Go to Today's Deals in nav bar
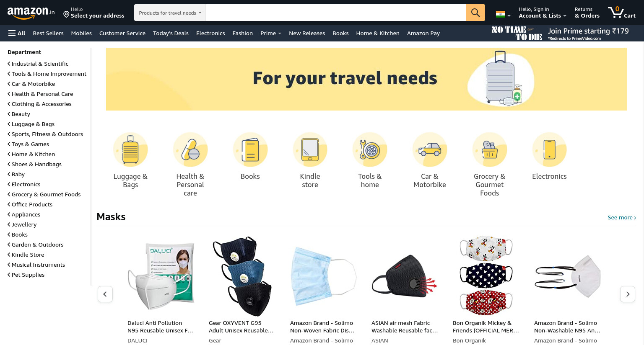This screenshot has width=644, height=345. click(x=171, y=33)
